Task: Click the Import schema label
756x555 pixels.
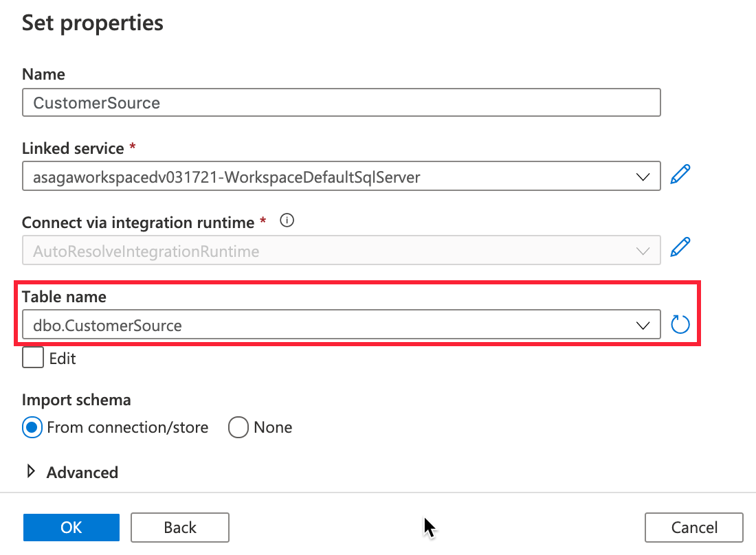Action: tap(76, 400)
